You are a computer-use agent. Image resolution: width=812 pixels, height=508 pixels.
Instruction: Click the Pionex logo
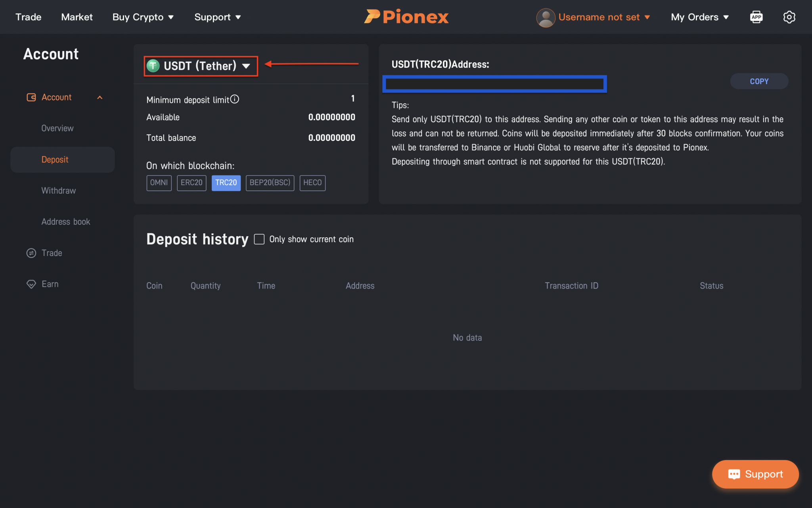click(x=406, y=17)
